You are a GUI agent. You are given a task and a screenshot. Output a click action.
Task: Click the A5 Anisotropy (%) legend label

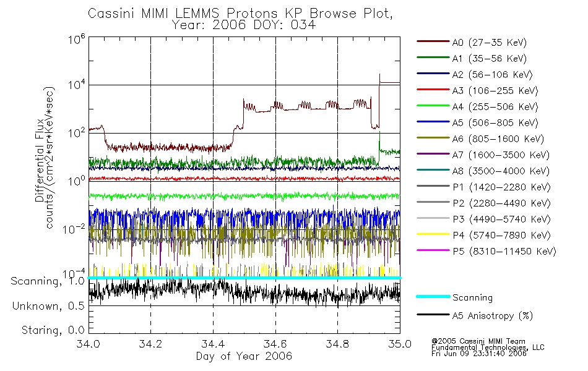click(x=493, y=316)
